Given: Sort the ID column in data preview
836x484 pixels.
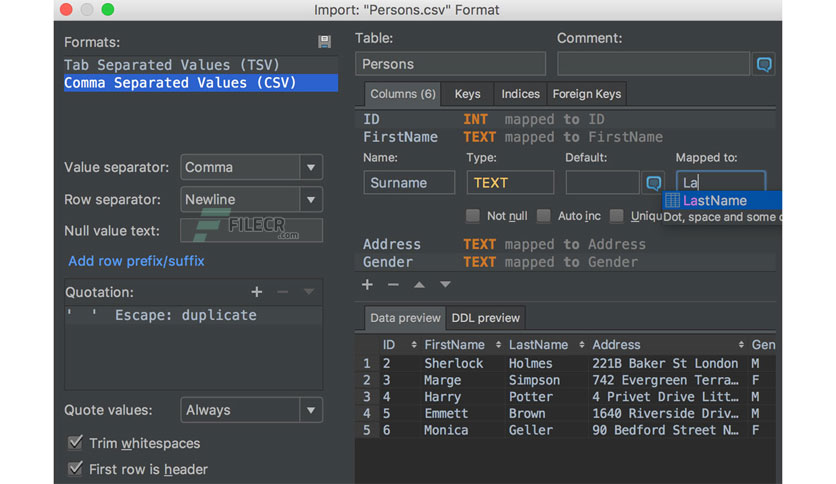Looking at the screenshot, I should point(414,345).
